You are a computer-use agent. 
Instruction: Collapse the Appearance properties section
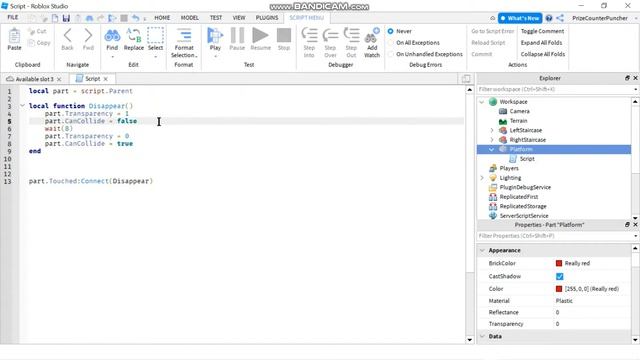(482, 250)
